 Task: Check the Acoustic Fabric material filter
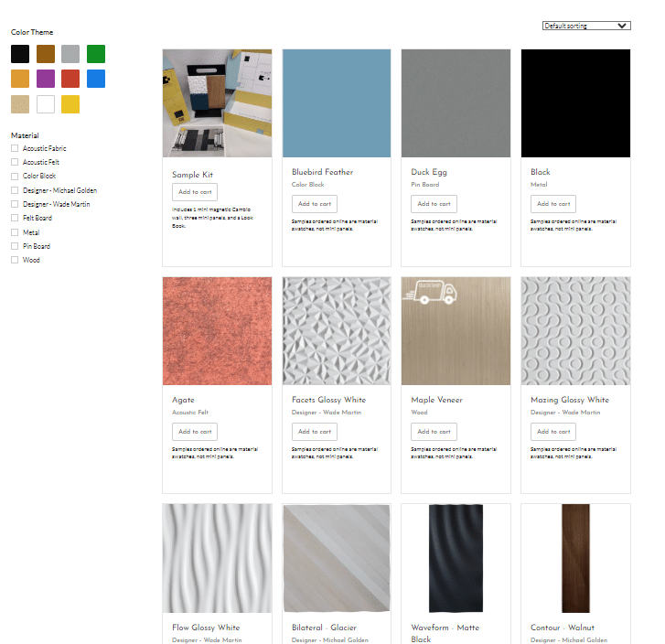pyautogui.click(x=15, y=148)
